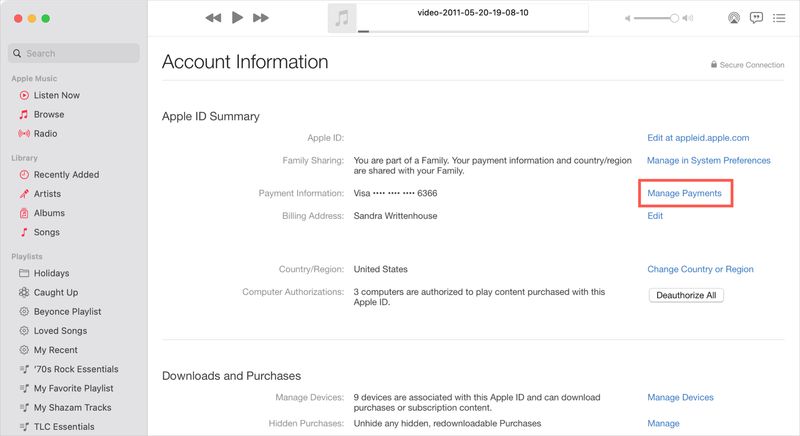Click the playback progress bar
800x436 pixels.
coord(472,31)
